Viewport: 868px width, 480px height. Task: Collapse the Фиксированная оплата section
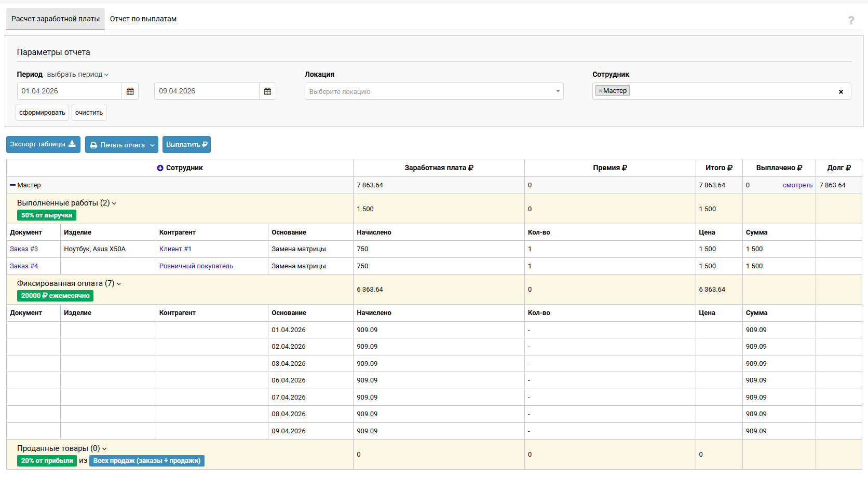pyautogui.click(x=69, y=283)
